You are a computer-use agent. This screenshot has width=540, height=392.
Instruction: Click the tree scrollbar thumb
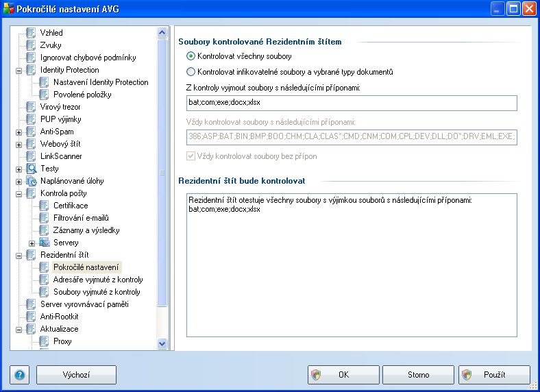pos(162,173)
